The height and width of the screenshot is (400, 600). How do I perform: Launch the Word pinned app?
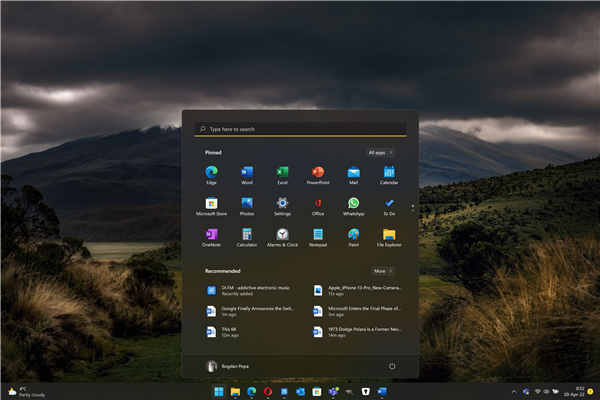click(247, 173)
